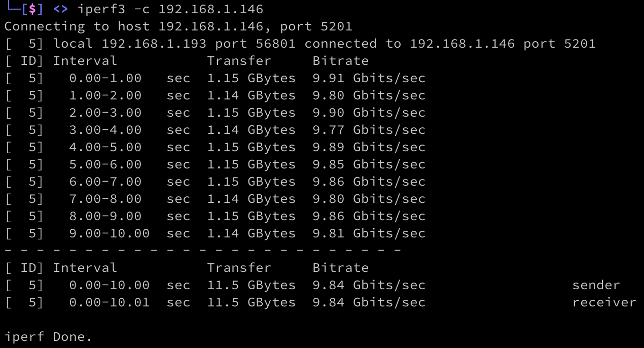Image resolution: width=644 pixels, height=348 pixels.
Task: Click the "Connecting to host" text
Action: pos(77,26)
